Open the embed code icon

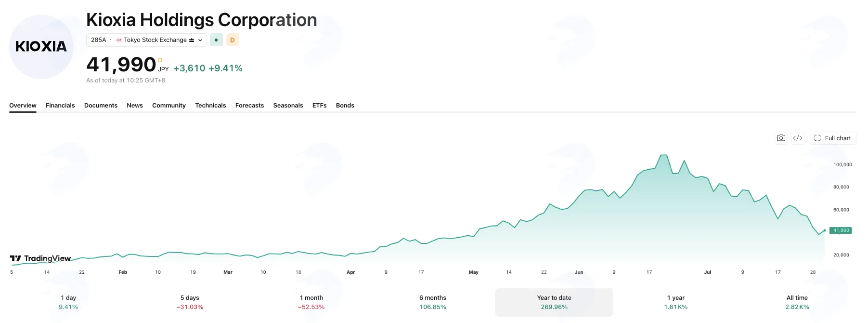click(x=798, y=138)
